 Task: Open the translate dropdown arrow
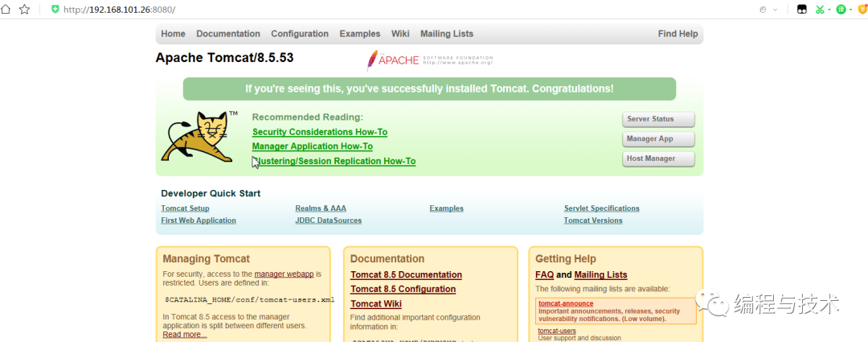pos(850,10)
